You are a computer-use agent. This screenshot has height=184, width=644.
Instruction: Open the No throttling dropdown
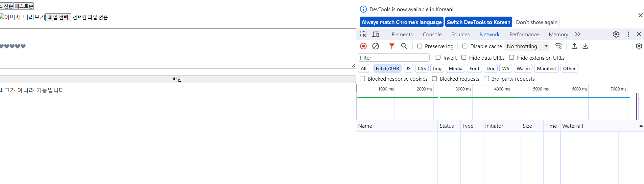(527, 46)
